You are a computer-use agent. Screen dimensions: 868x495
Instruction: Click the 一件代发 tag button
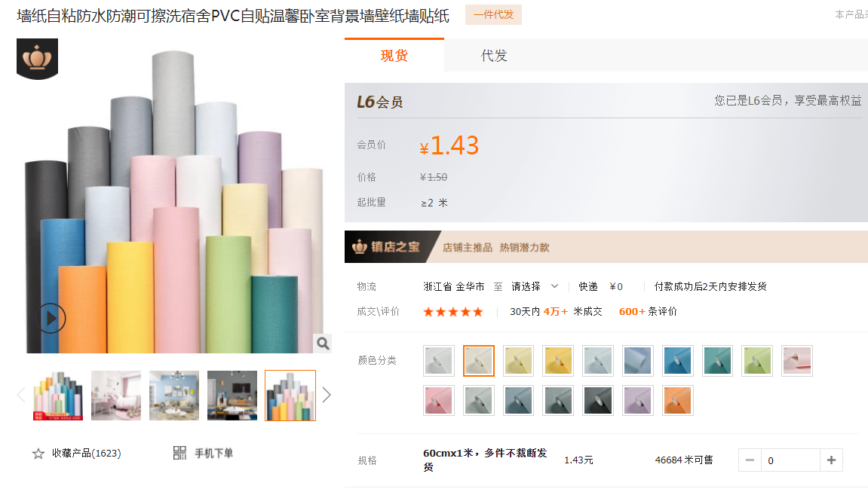coord(493,15)
